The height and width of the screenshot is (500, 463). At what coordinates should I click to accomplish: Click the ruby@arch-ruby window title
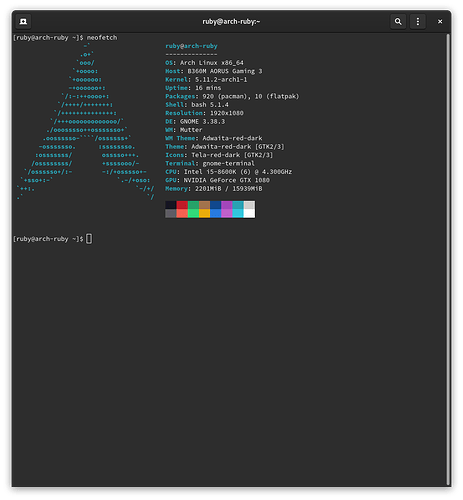click(231, 22)
